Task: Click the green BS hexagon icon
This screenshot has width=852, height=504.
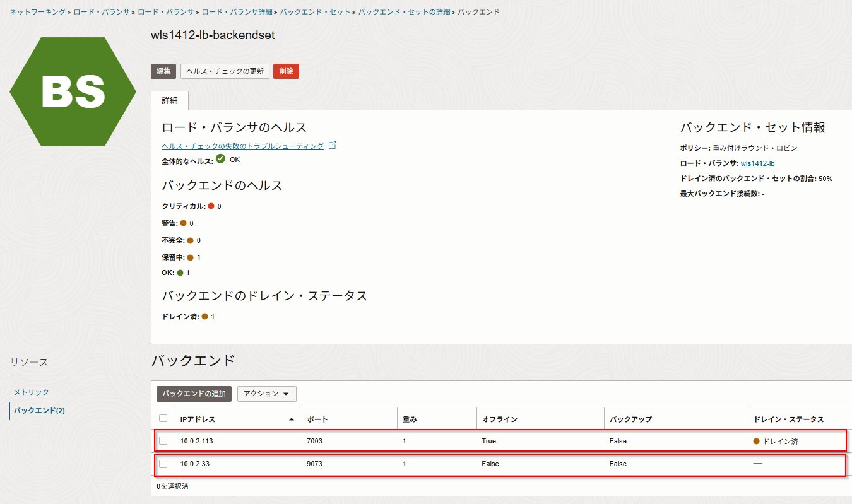Action: [x=73, y=91]
